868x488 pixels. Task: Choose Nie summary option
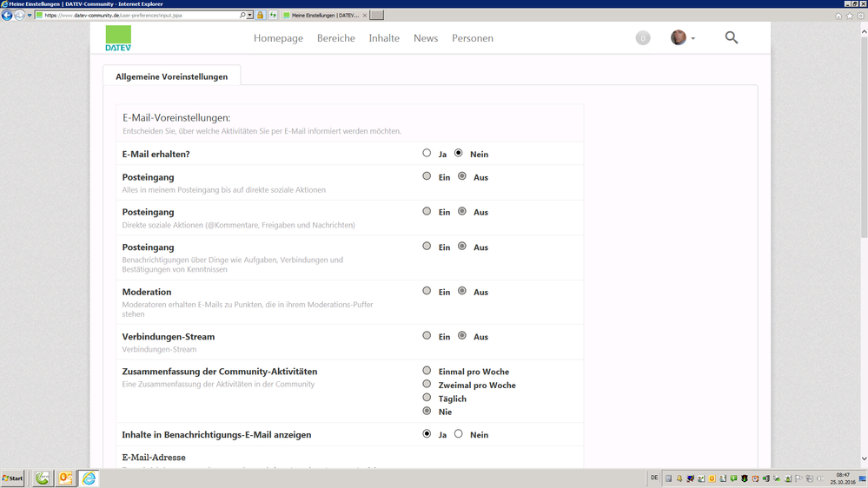point(427,411)
